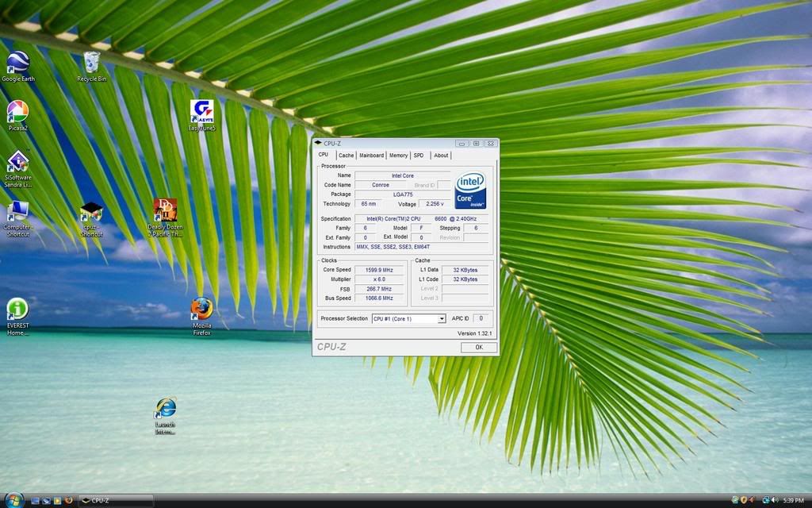Open the Computer shortcut on desktop
This screenshot has width=812, height=508.
point(17,218)
